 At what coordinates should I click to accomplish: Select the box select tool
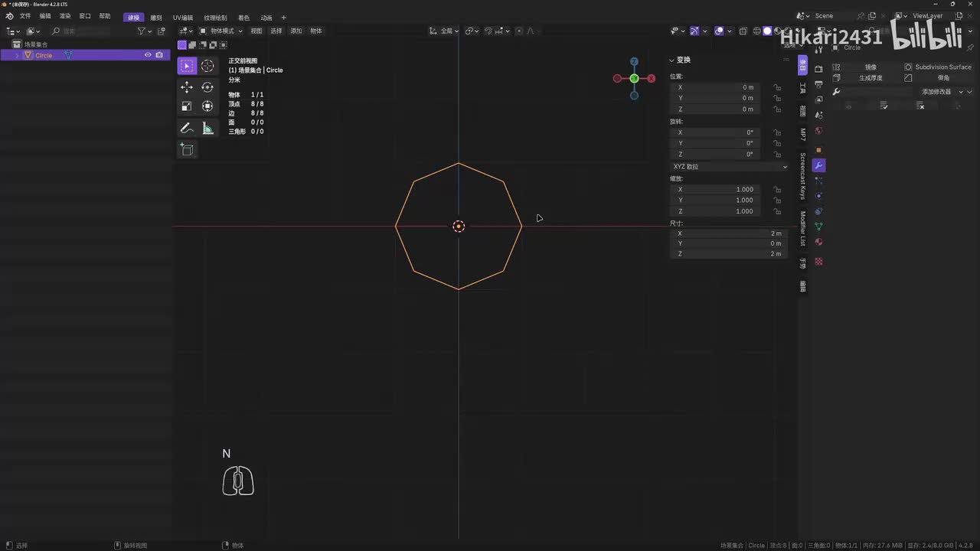[187, 66]
